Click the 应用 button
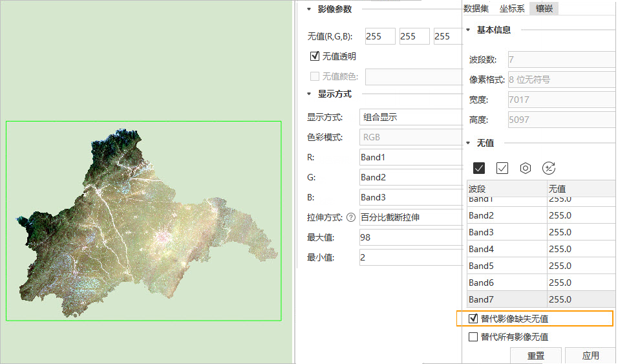Image resolution: width=618 pixels, height=364 pixels. 590,356
